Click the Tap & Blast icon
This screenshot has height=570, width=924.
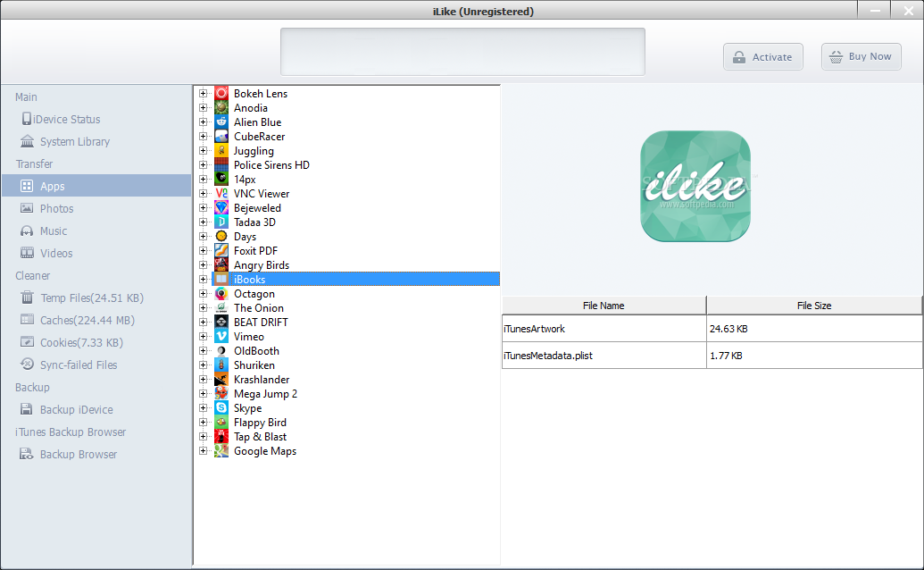coord(221,436)
